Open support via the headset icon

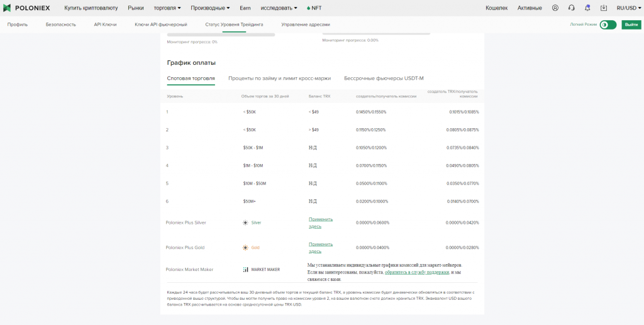tap(571, 8)
